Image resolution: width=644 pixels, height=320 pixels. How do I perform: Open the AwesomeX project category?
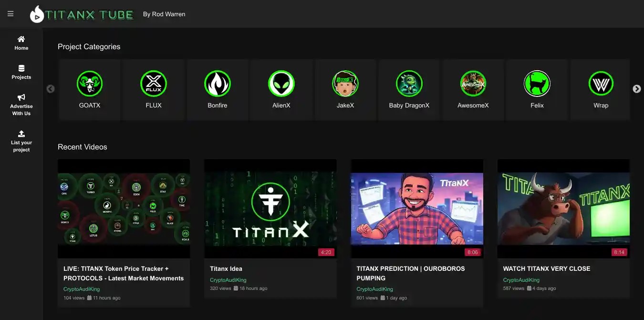[x=473, y=84]
